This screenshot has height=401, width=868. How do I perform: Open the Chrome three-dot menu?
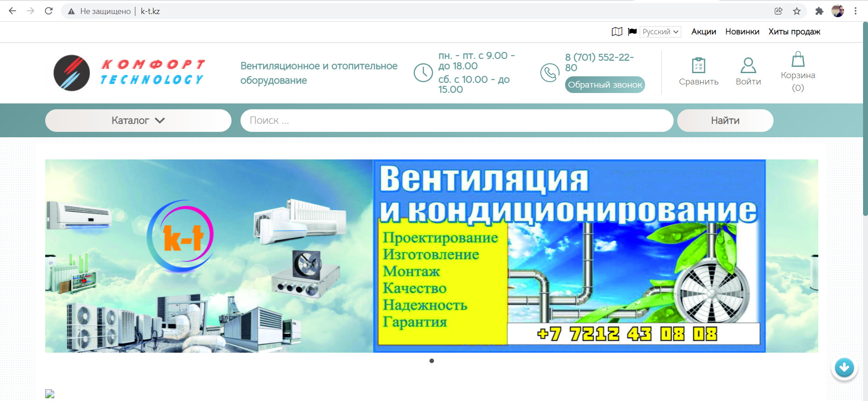coord(855,11)
